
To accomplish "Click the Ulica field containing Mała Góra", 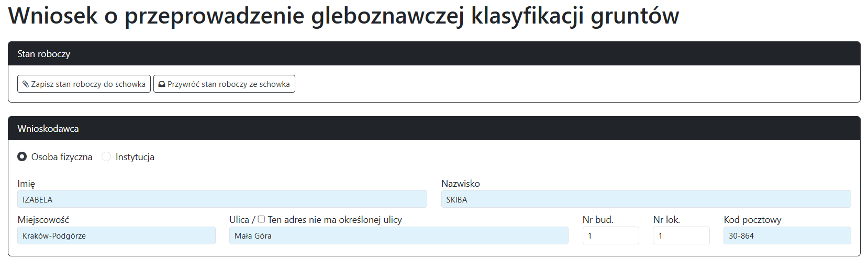I will coord(398,235).
